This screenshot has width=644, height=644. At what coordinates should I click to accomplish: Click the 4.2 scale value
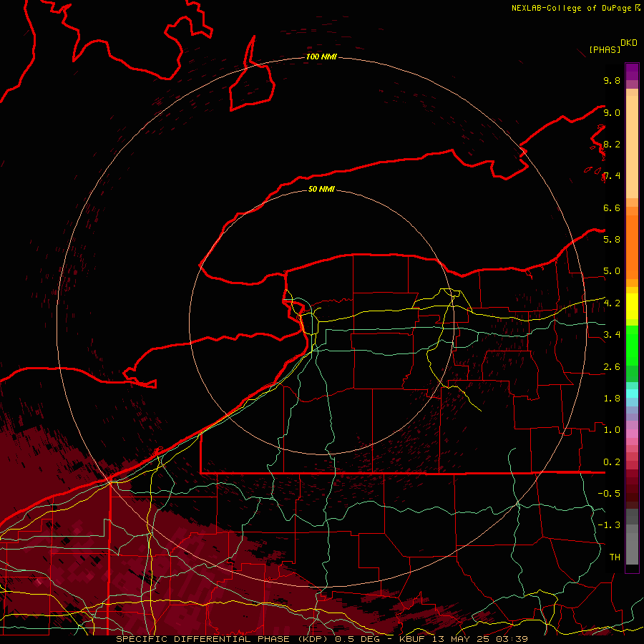tap(612, 303)
